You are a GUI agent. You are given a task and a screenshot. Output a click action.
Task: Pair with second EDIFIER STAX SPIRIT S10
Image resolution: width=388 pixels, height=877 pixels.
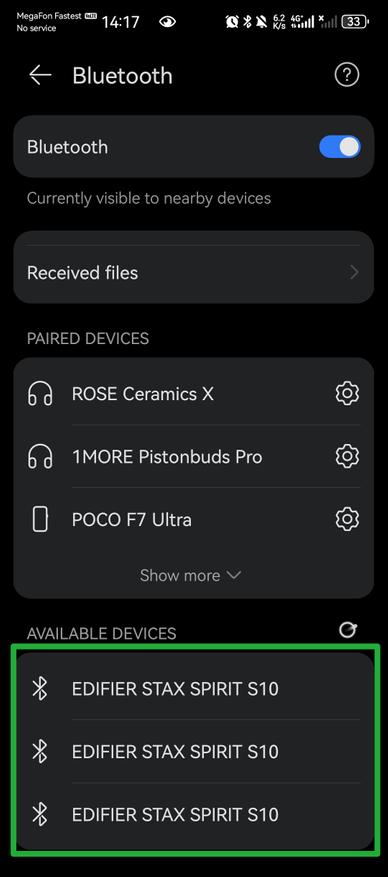[193, 751]
